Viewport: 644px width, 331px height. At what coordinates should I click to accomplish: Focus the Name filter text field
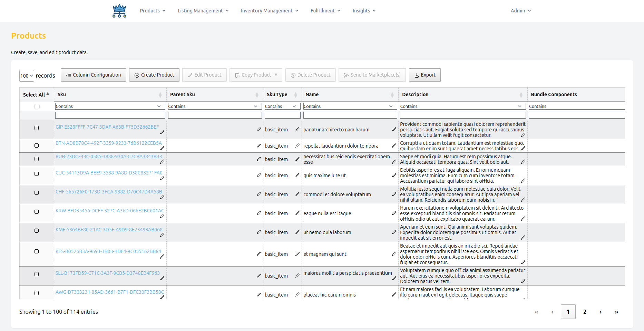(x=350, y=115)
